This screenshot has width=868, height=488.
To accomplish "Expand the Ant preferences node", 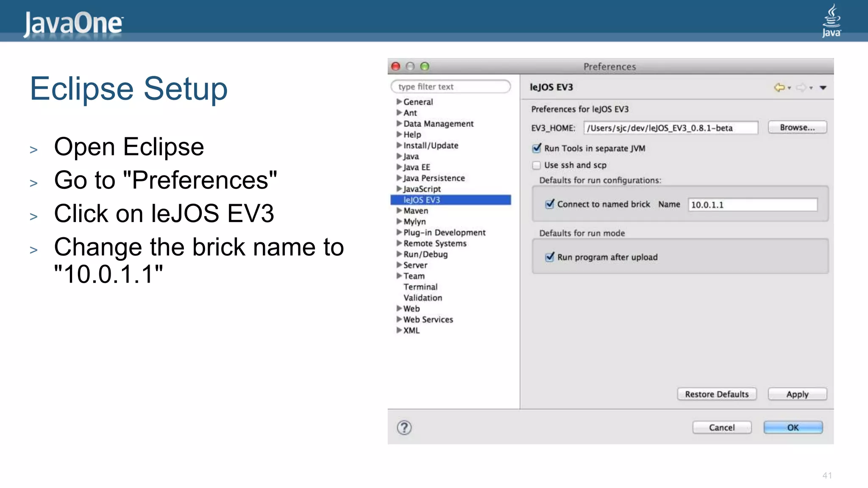I will click(399, 113).
